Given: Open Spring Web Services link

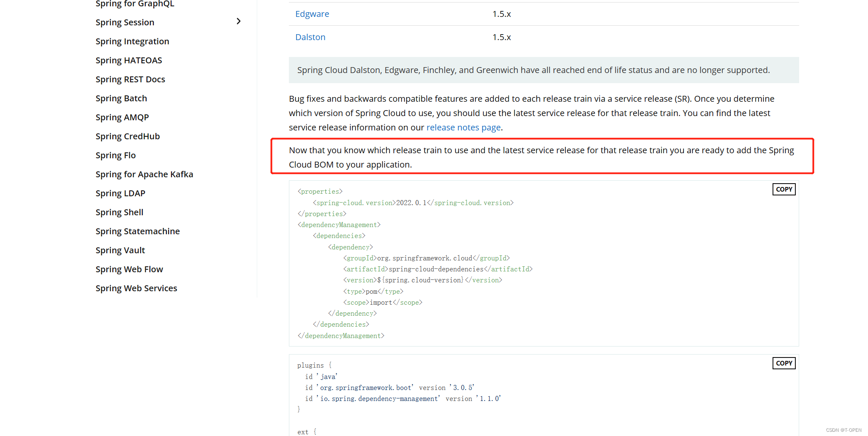Looking at the screenshot, I should pyautogui.click(x=136, y=288).
